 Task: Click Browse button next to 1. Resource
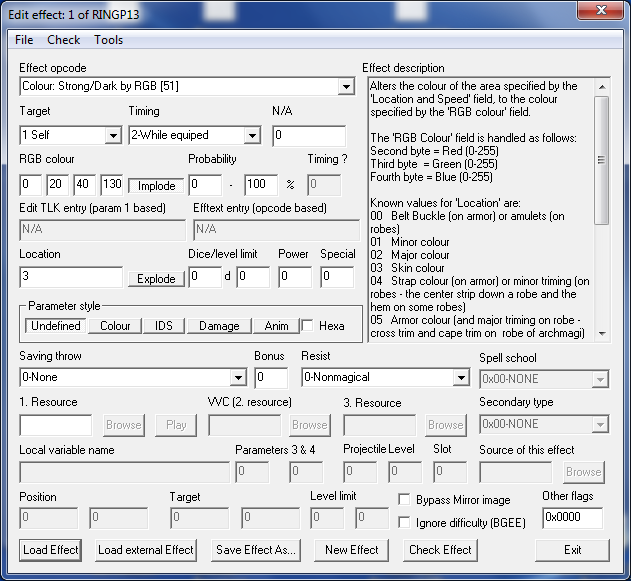pyautogui.click(x=124, y=425)
